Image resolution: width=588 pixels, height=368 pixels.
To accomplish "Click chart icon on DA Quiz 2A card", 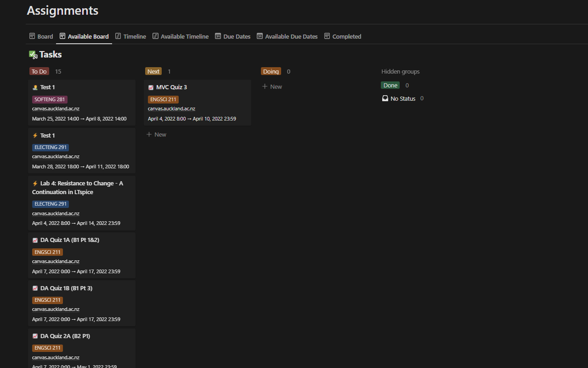I will click(35, 336).
